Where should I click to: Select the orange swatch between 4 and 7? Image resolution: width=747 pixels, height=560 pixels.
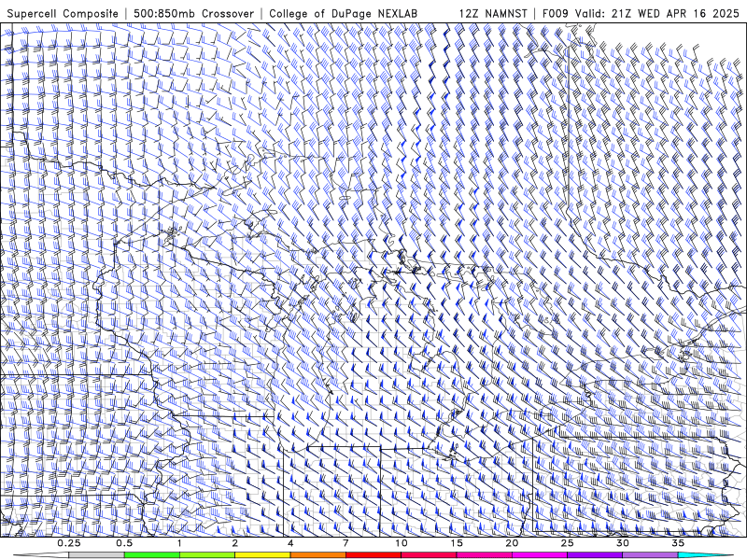[x=317, y=555]
